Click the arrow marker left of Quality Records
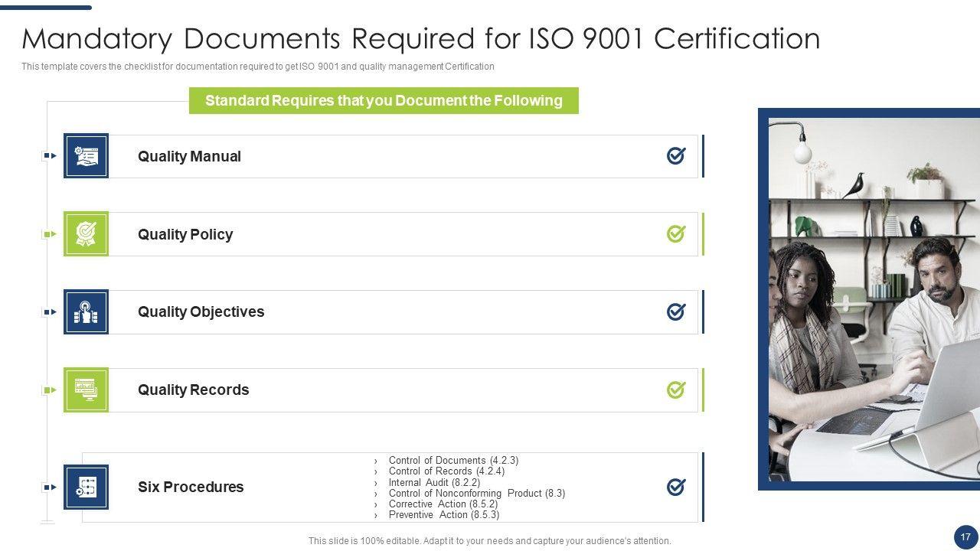 tap(50, 390)
